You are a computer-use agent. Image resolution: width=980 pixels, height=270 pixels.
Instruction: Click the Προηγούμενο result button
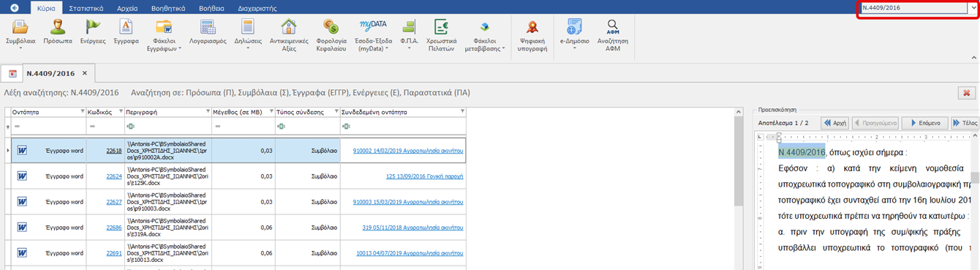876,123
